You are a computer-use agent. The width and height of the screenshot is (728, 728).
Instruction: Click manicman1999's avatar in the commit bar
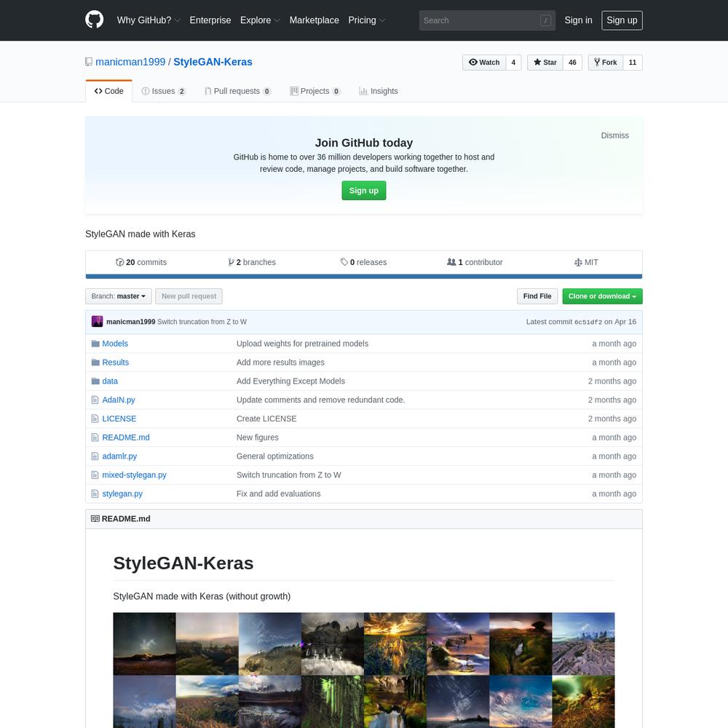97,321
